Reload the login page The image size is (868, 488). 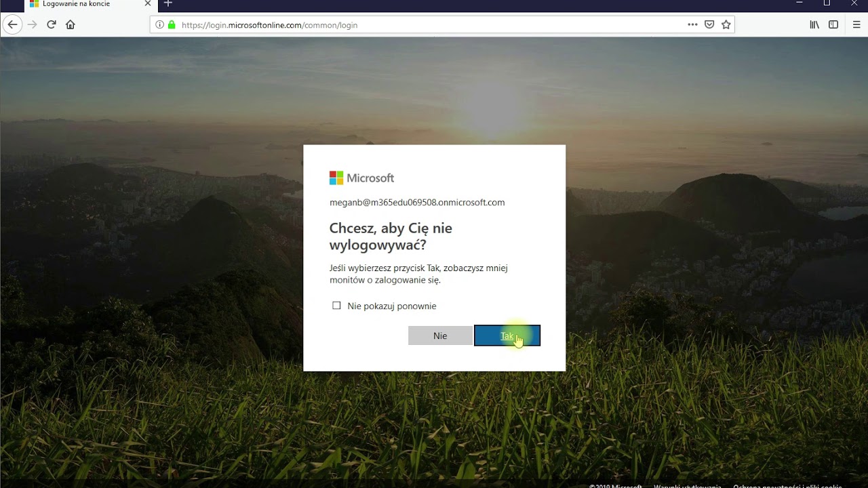pos(52,24)
